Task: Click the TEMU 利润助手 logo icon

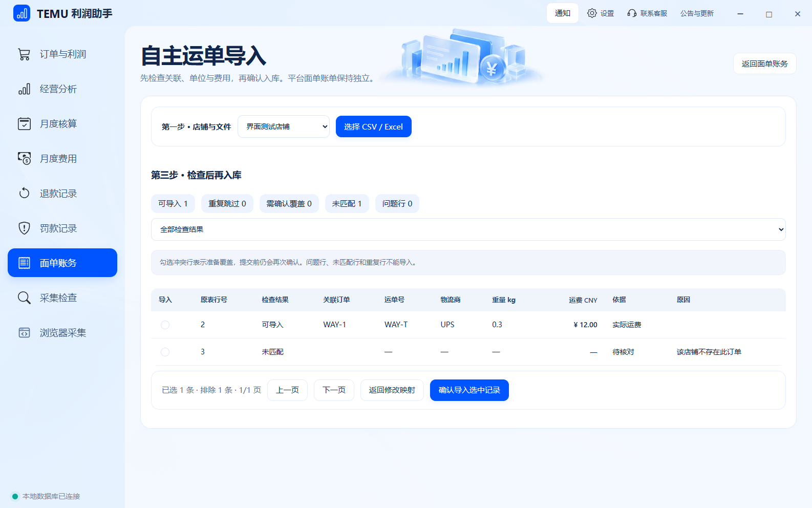Action: [x=22, y=13]
